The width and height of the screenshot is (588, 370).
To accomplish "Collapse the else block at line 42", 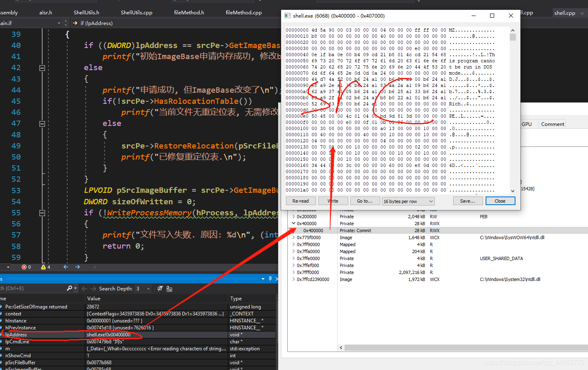I will 42,68.
